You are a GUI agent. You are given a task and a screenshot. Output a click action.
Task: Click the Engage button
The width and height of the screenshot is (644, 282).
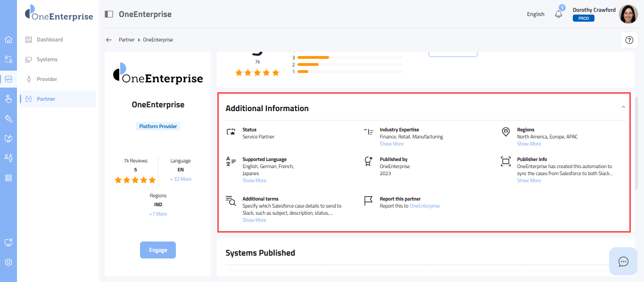pos(158,250)
